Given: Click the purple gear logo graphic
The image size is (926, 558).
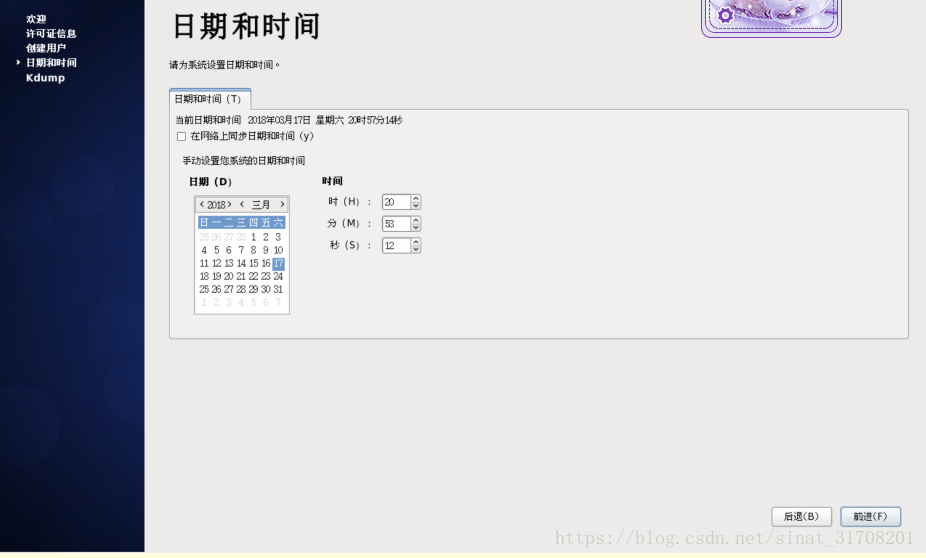Looking at the screenshot, I should 725,15.
